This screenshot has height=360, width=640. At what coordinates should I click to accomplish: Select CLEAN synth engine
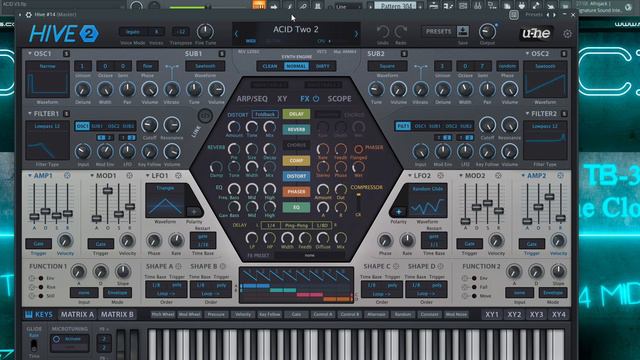tap(270, 66)
